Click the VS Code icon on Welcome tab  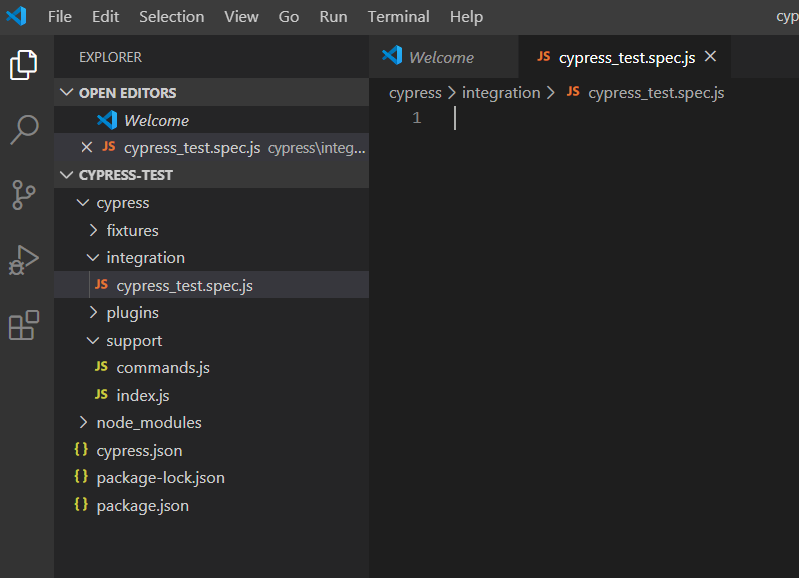[392, 56]
